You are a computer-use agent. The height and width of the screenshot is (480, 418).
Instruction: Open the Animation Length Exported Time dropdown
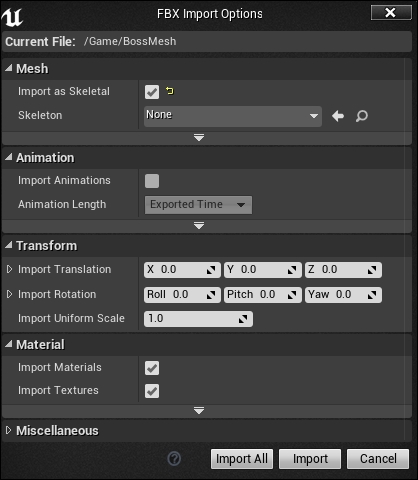tap(198, 205)
